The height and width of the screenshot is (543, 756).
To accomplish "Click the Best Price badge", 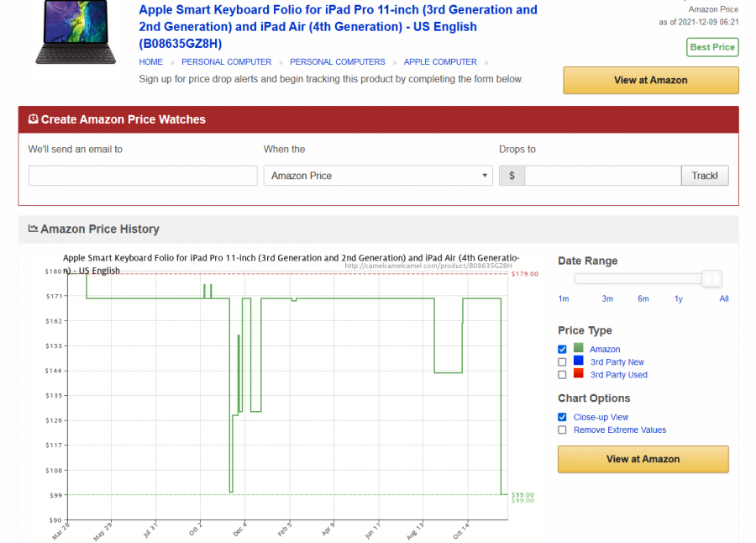I will tap(712, 47).
